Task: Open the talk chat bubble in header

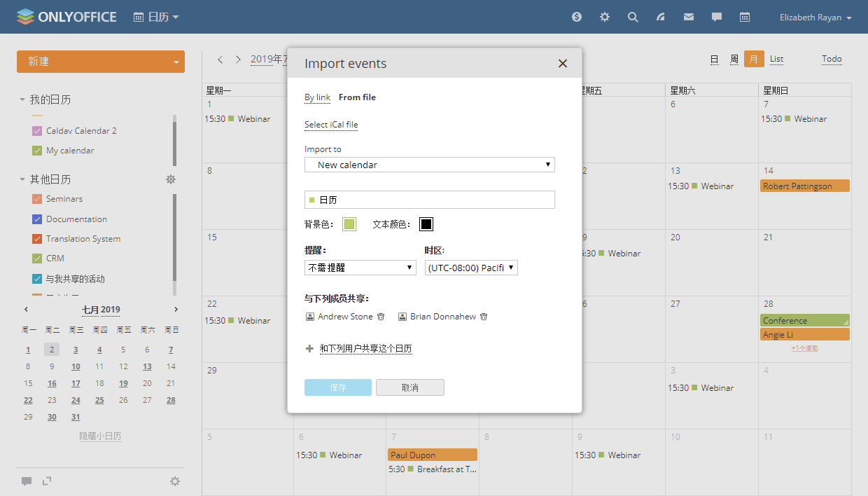Action: point(717,17)
